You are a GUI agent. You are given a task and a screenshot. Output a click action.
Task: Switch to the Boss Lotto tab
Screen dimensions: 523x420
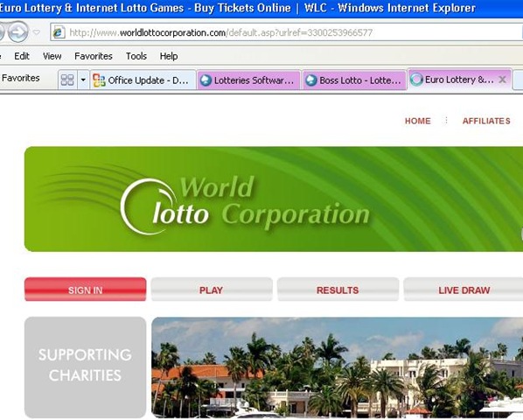point(354,80)
